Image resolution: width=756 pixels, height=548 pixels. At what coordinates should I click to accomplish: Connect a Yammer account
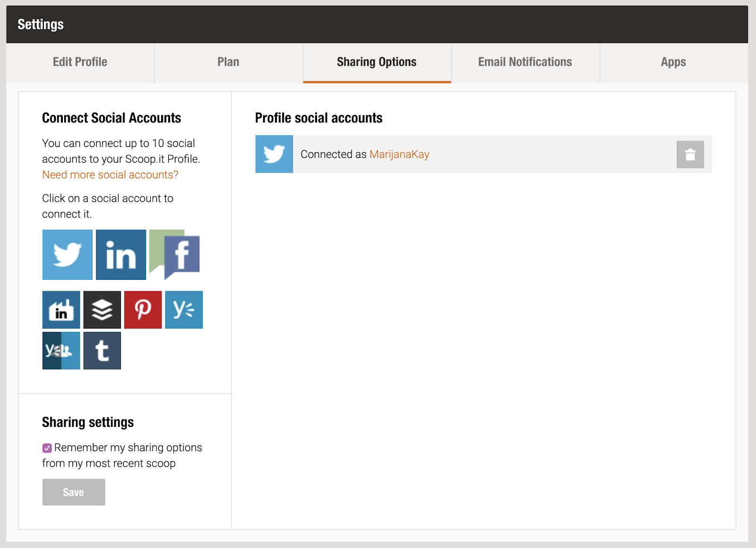coord(184,310)
